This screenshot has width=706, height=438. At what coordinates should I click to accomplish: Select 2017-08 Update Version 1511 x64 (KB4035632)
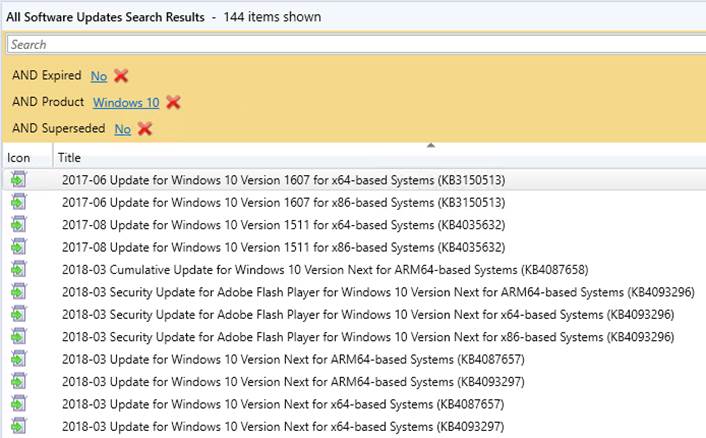point(284,225)
